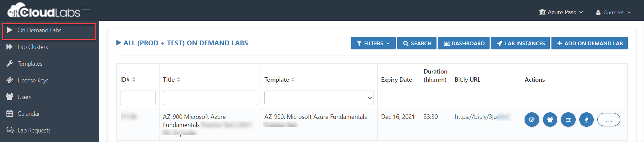Click the Templates wrench icon

point(10,63)
